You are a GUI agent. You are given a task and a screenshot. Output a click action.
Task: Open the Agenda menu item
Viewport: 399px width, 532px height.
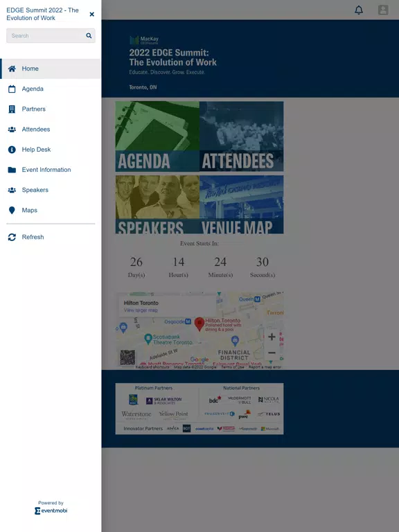pyautogui.click(x=51, y=89)
